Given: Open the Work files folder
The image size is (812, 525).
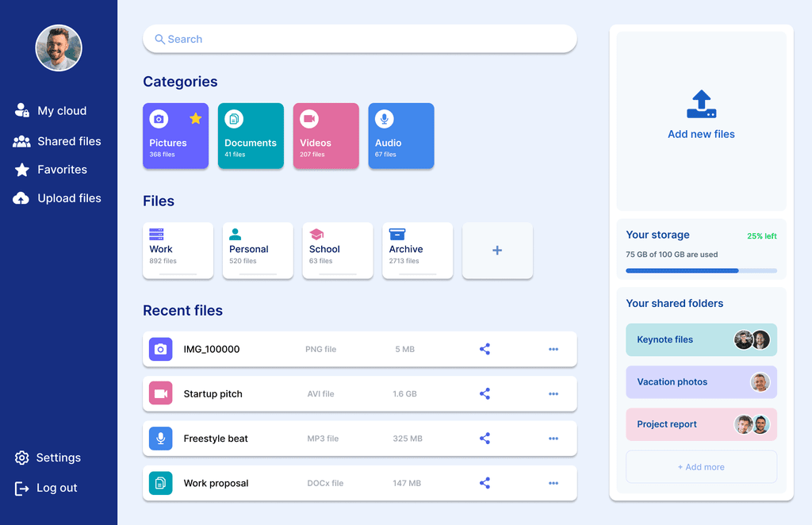Looking at the screenshot, I should pyautogui.click(x=178, y=251).
